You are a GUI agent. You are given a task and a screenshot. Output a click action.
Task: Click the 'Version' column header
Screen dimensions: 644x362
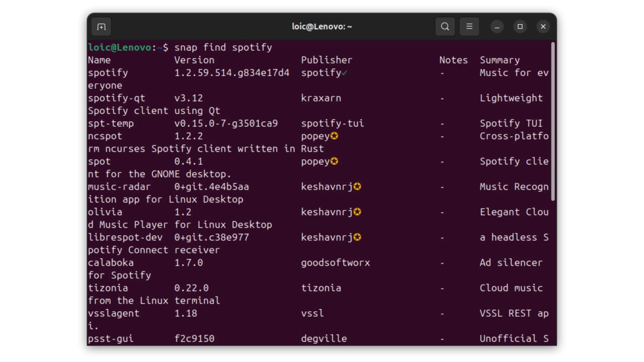(x=194, y=60)
